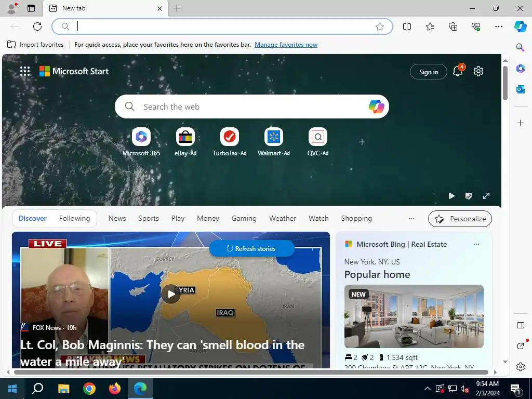Image resolution: width=532 pixels, height=399 pixels.
Task: Switch to the Following tab
Action: [x=74, y=219]
